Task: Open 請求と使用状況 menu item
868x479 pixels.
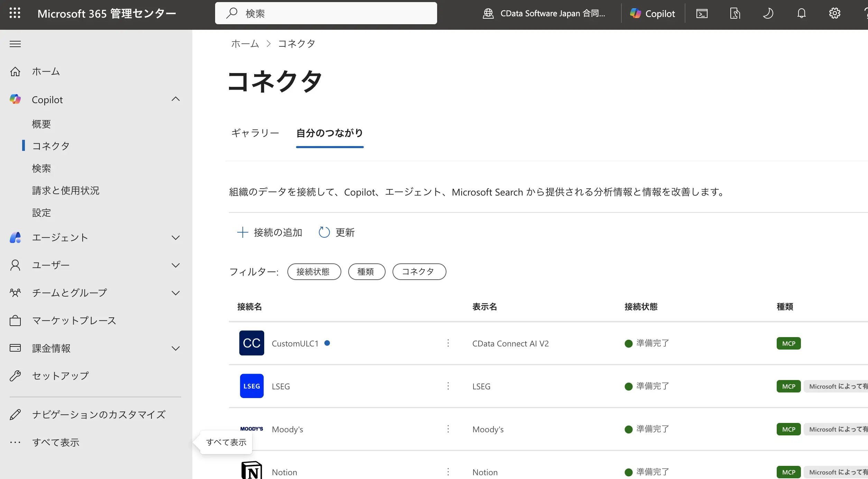Action: 66,190
